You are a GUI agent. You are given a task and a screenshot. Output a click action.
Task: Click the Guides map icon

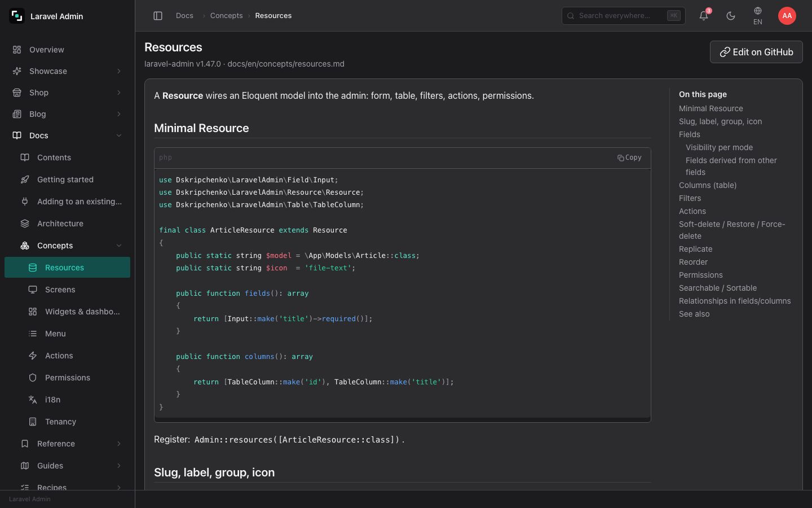(25, 466)
